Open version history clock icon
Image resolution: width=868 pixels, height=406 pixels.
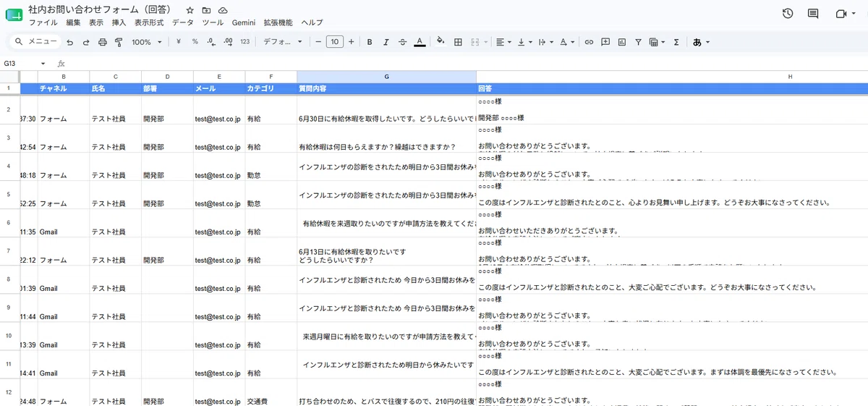[x=788, y=14]
